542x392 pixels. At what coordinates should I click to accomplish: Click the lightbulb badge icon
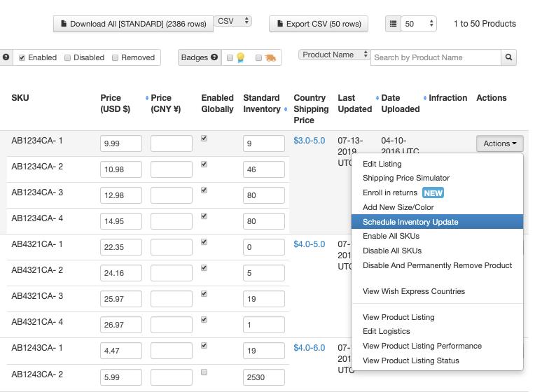[x=240, y=58]
